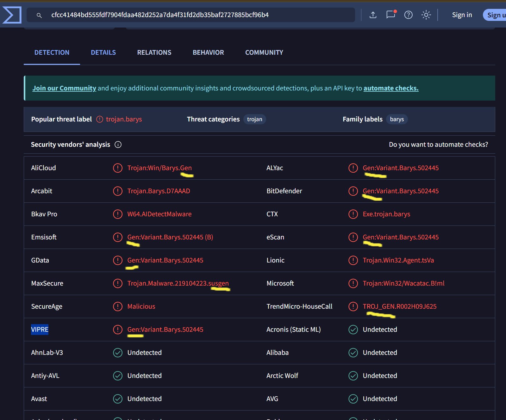506x420 pixels.
Task: Open the automate checks link in banner
Action: [x=391, y=88]
